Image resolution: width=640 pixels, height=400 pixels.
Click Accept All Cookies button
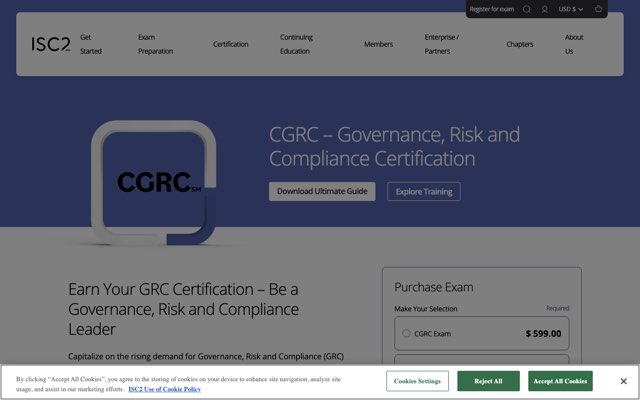(x=560, y=381)
